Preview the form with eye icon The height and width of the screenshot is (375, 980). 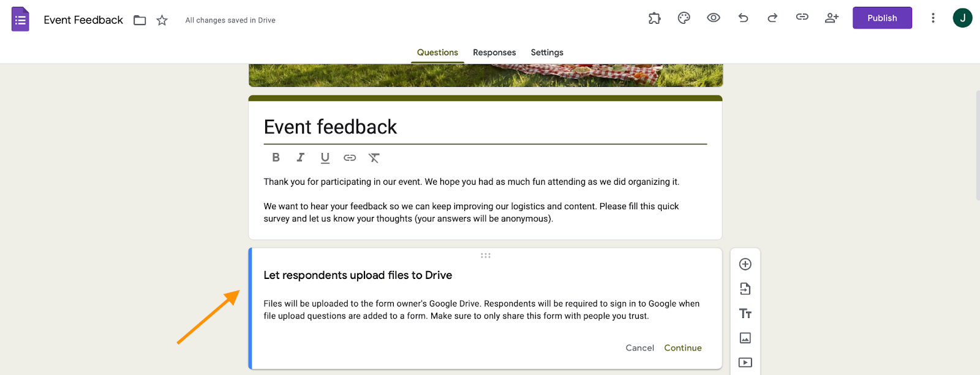click(x=713, y=18)
